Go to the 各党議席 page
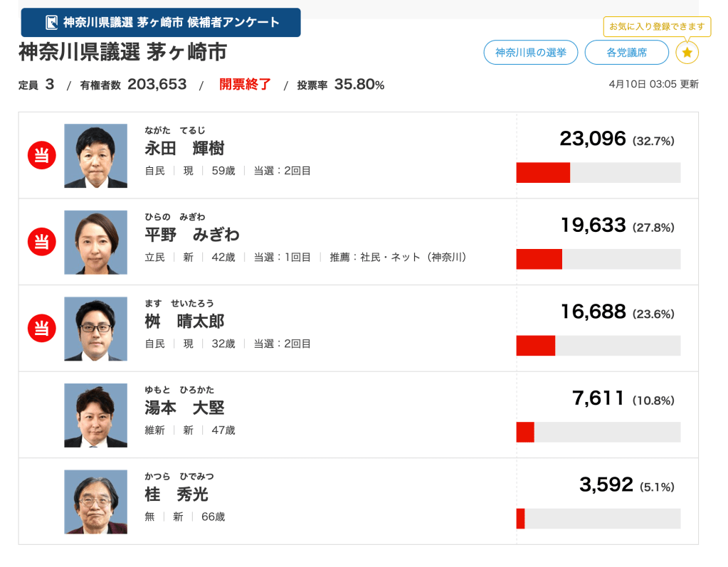Screen dimensions: 728x567 coord(626,53)
